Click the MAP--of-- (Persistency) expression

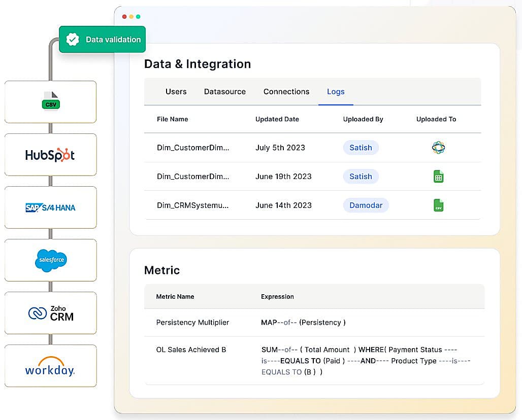point(303,322)
